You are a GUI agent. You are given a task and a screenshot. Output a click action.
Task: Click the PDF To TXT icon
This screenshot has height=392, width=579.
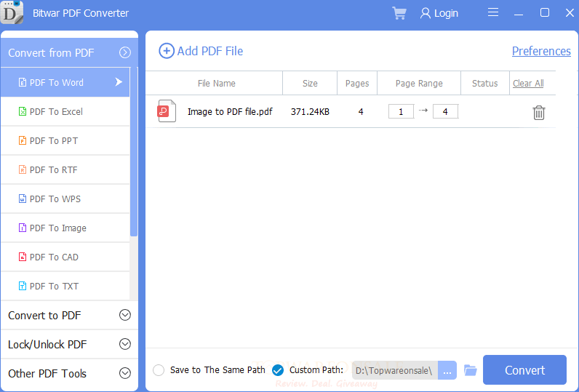[23, 286]
